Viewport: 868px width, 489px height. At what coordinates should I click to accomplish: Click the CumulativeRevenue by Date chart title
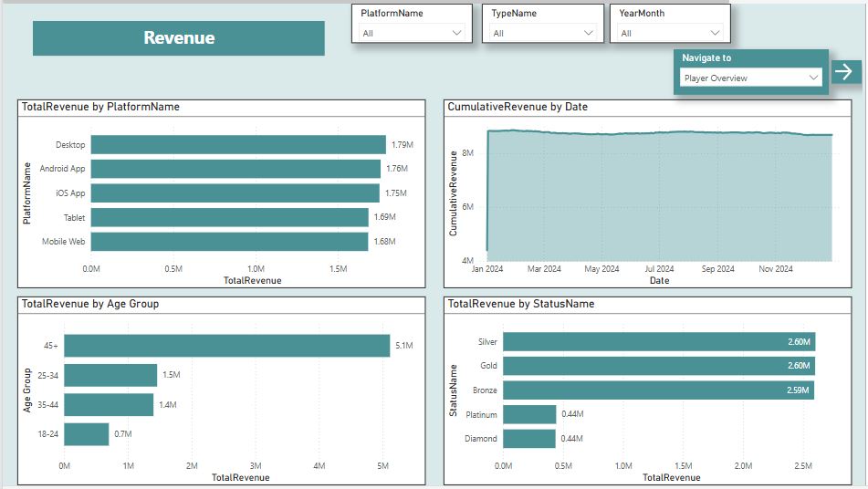(x=518, y=107)
